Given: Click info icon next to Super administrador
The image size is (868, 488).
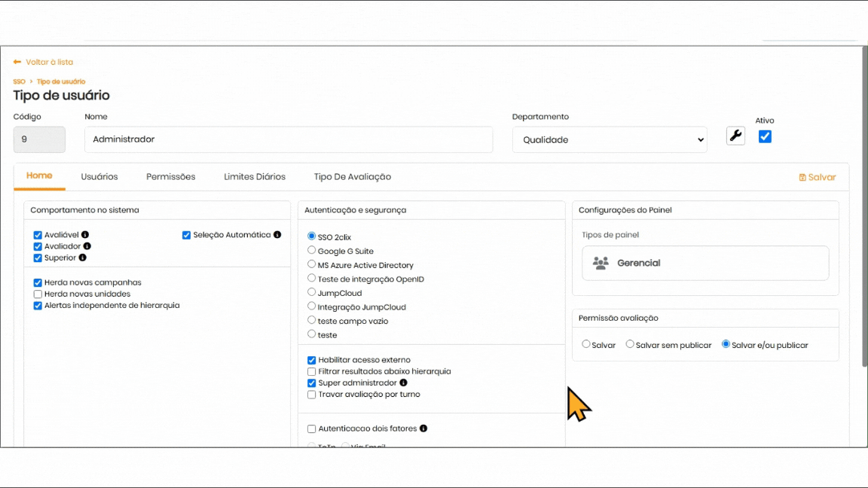Looking at the screenshot, I should [x=403, y=383].
